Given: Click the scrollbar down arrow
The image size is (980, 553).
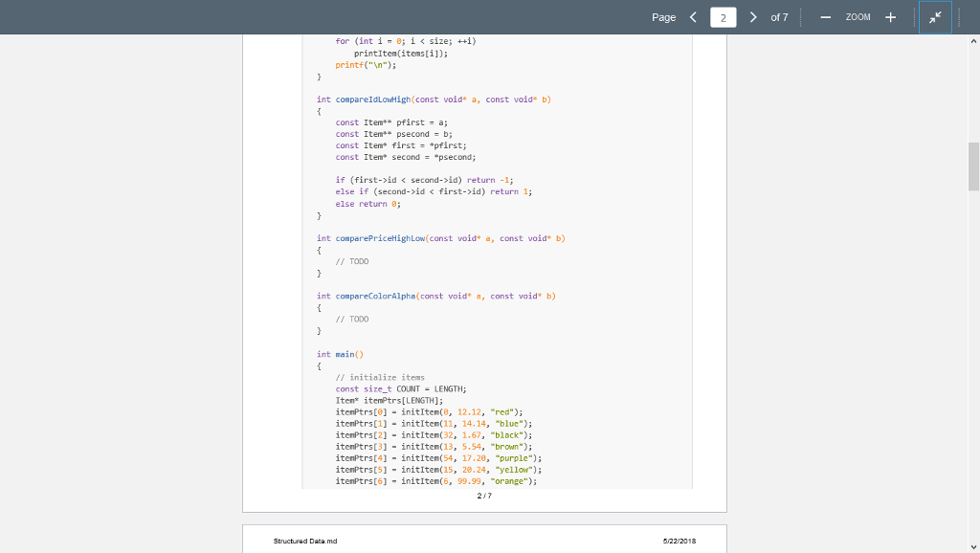Looking at the screenshot, I should [972, 545].
